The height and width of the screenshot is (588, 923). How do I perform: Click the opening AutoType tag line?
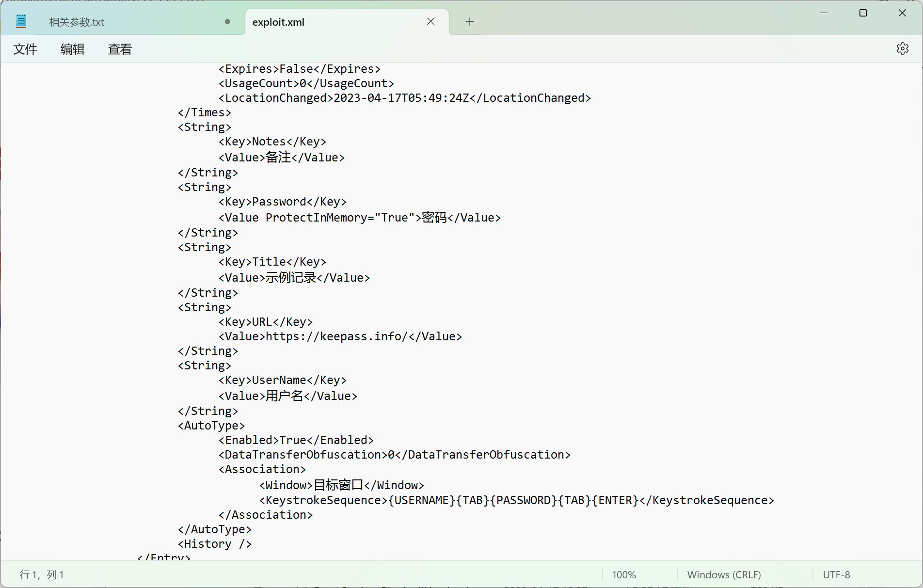click(x=211, y=426)
